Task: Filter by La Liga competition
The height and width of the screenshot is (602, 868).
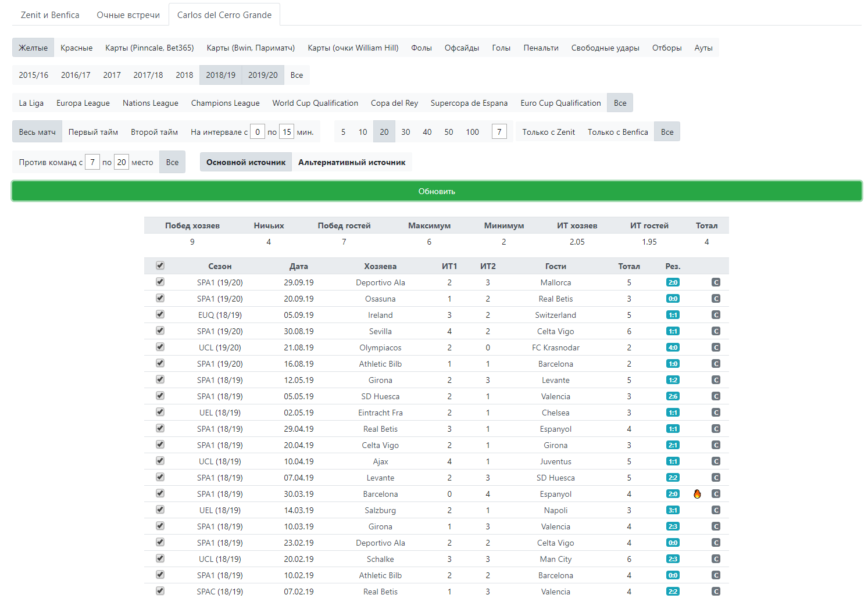Action: pyautogui.click(x=31, y=103)
